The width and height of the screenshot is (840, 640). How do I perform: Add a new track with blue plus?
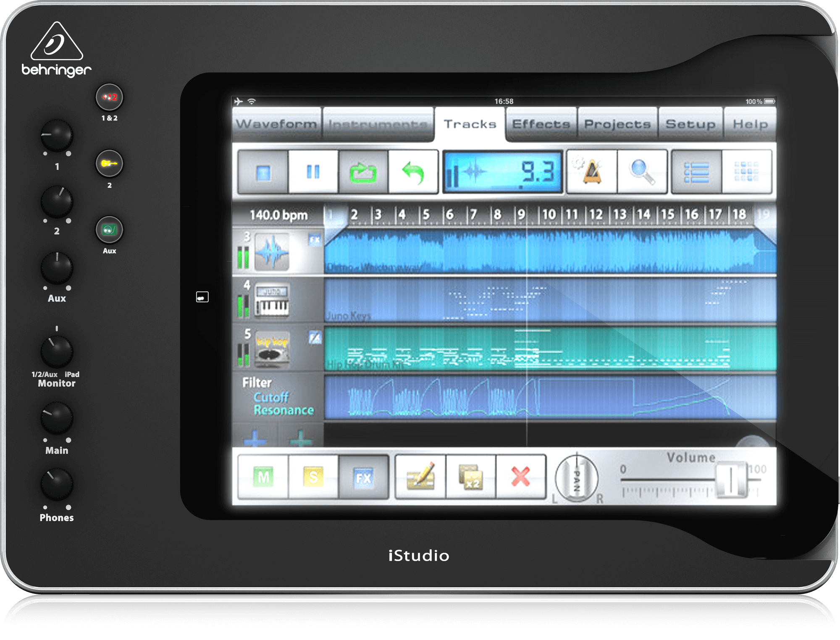[x=255, y=438]
